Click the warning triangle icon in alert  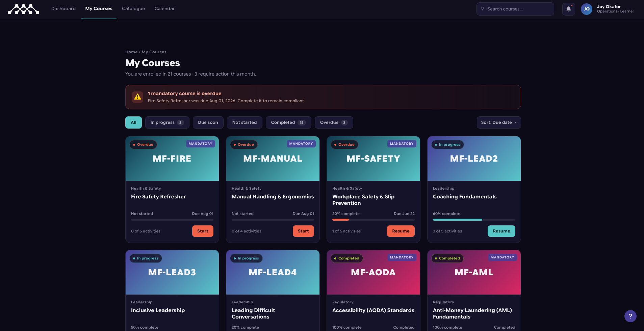pyautogui.click(x=137, y=97)
